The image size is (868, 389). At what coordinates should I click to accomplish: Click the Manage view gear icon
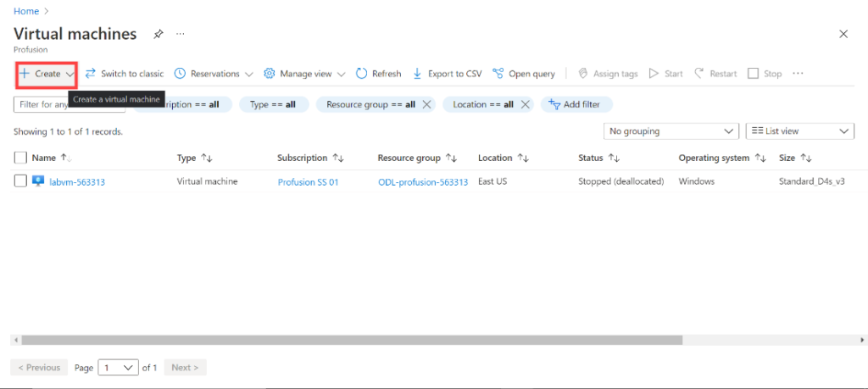pyautogui.click(x=269, y=74)
